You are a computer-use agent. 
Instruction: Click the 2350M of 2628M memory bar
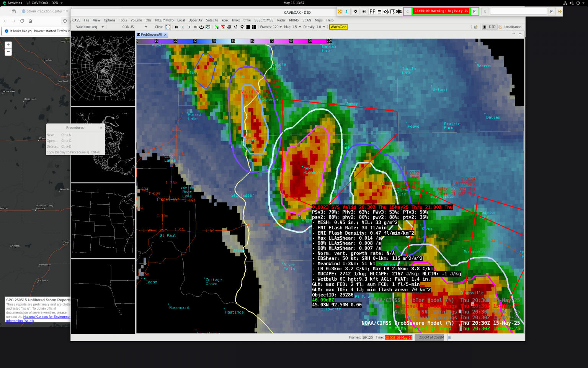(x=431, y=337)
